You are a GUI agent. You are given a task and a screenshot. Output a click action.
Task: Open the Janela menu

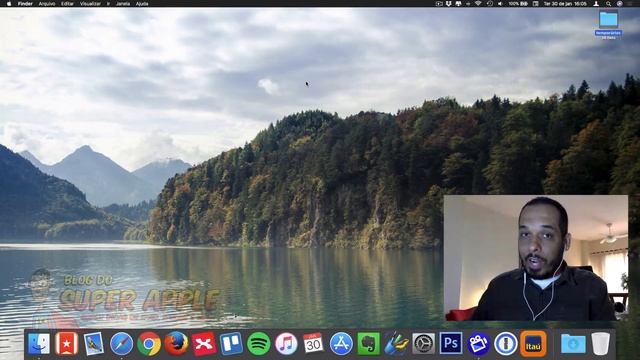123,4
